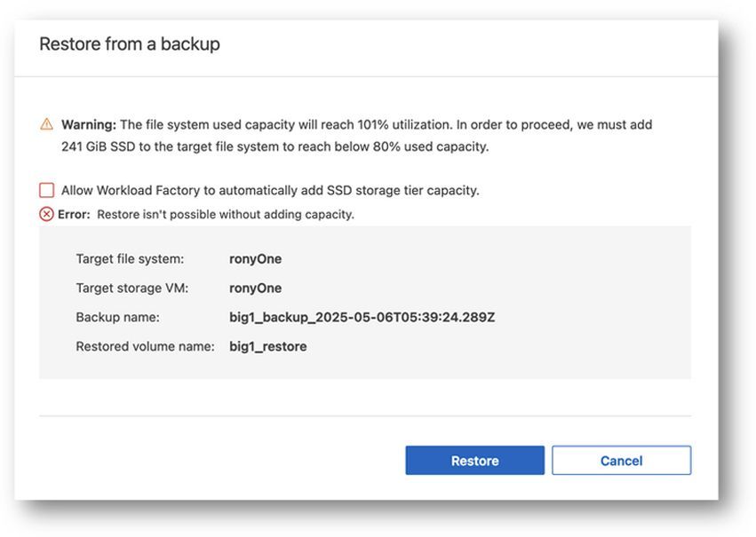Cancel the restore dialog
The height and width of the screenshot is (537, 756).
coord(621,461)
